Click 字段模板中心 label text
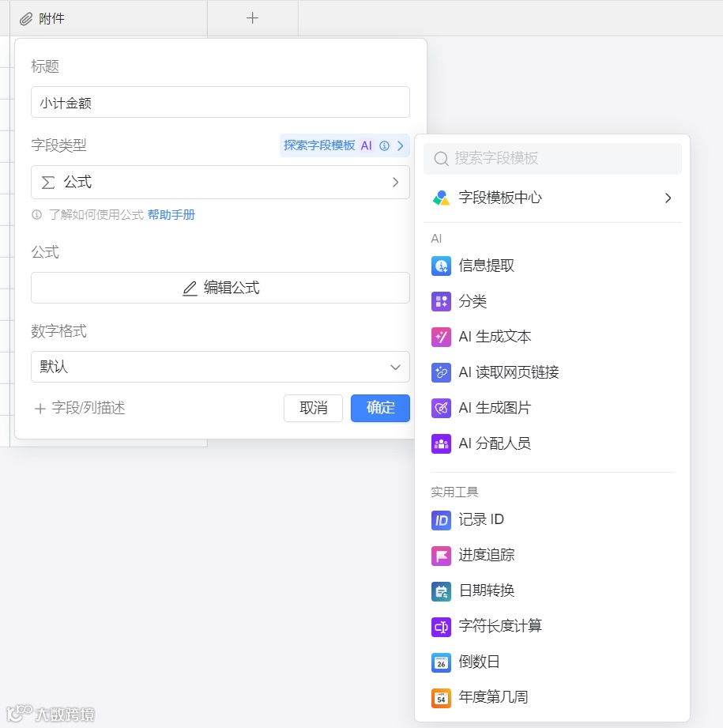The width and height of the screenshot is (723, 728). point(500,198)
